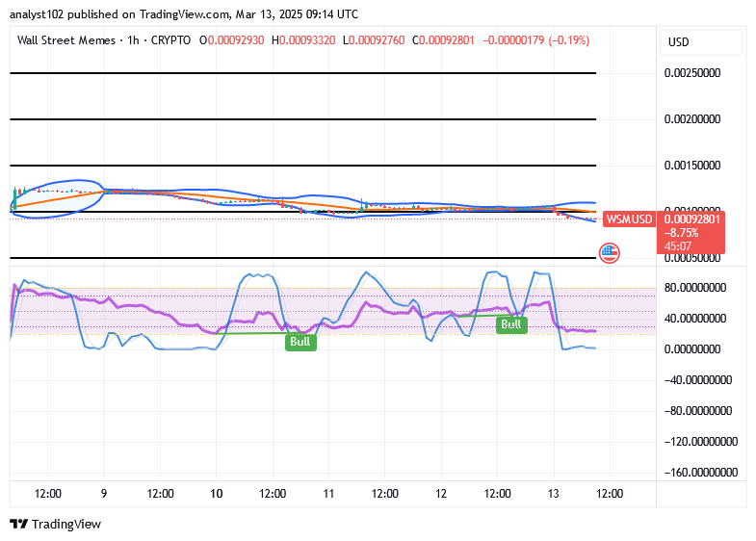Image resolution: width=756 pixels, height=541 pixels.
Task: Click the analyst102 published header text
Action: (x=184, y=14)
